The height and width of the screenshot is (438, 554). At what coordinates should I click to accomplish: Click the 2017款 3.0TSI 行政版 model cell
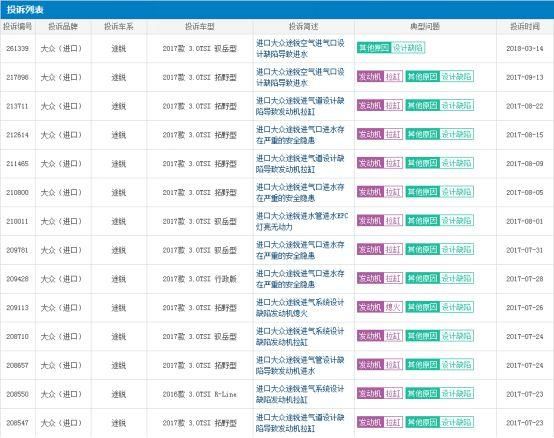click(200, 279)
